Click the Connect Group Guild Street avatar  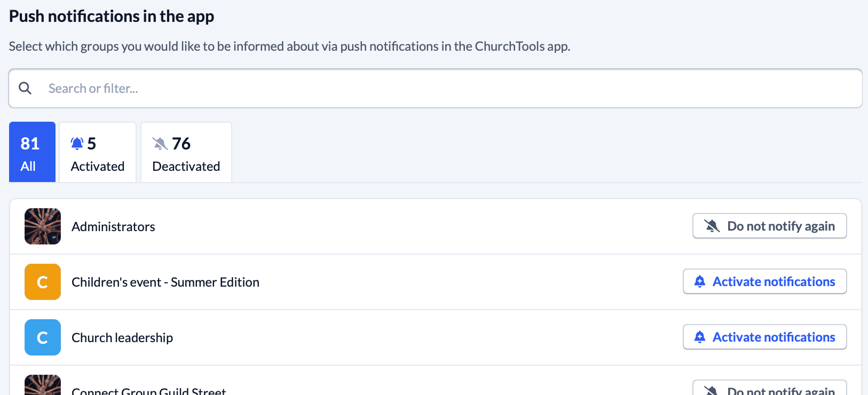click(43, 386)
